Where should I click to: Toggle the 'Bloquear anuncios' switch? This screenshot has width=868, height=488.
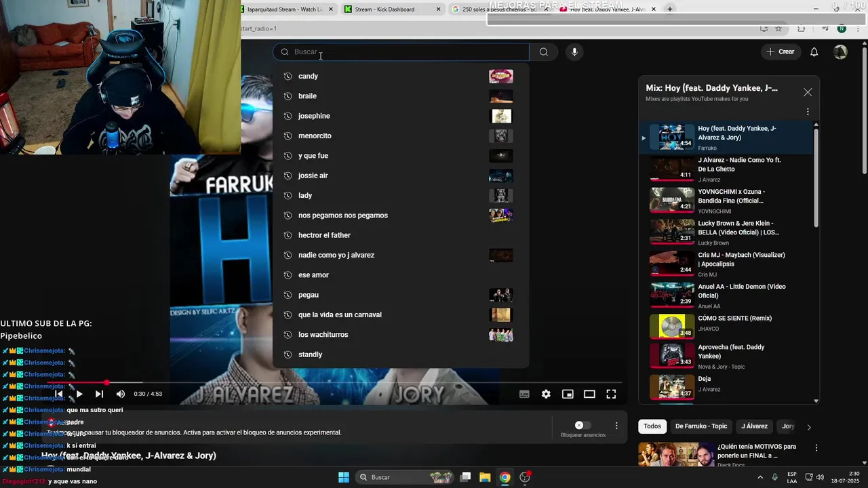[582, 426]
